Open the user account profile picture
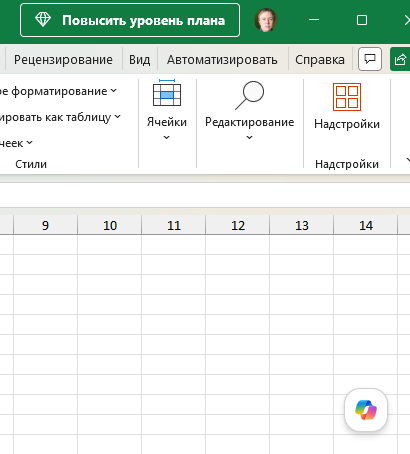Image resolution: width=410 pixels, height=454 pixels. (266, 20)
